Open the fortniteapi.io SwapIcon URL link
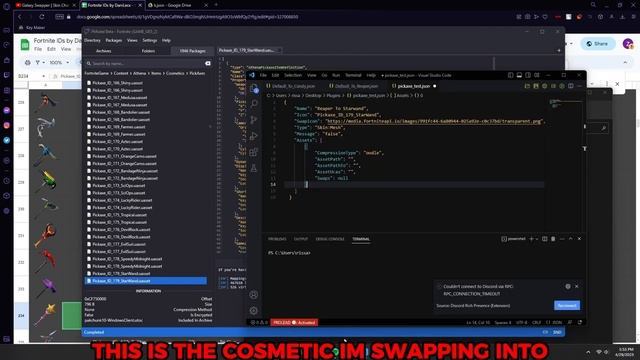The image size is (640, 360). pyautogui.click(x=434, y=121)
